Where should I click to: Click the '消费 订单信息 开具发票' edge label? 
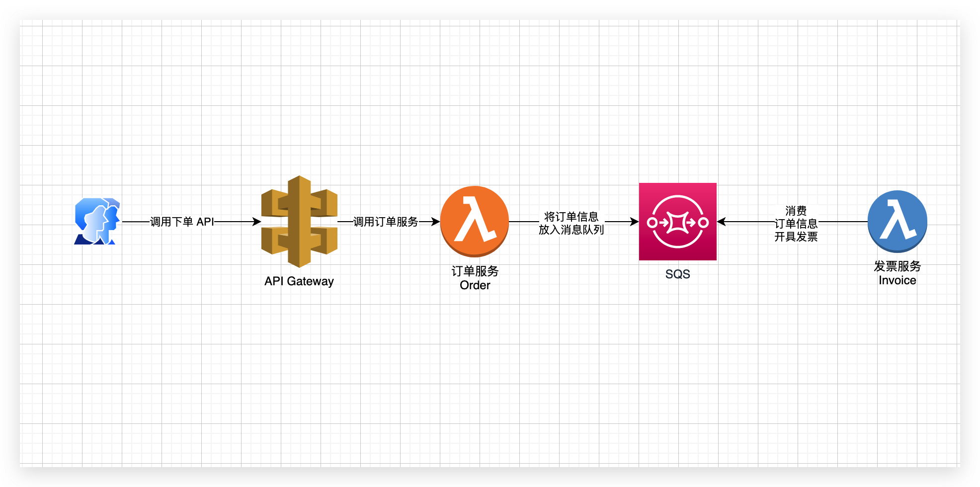[796, 224]
